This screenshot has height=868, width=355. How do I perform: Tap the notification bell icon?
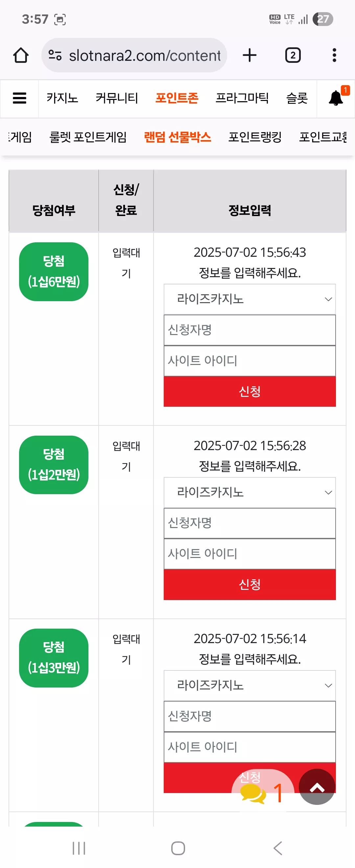click(336, 98)
